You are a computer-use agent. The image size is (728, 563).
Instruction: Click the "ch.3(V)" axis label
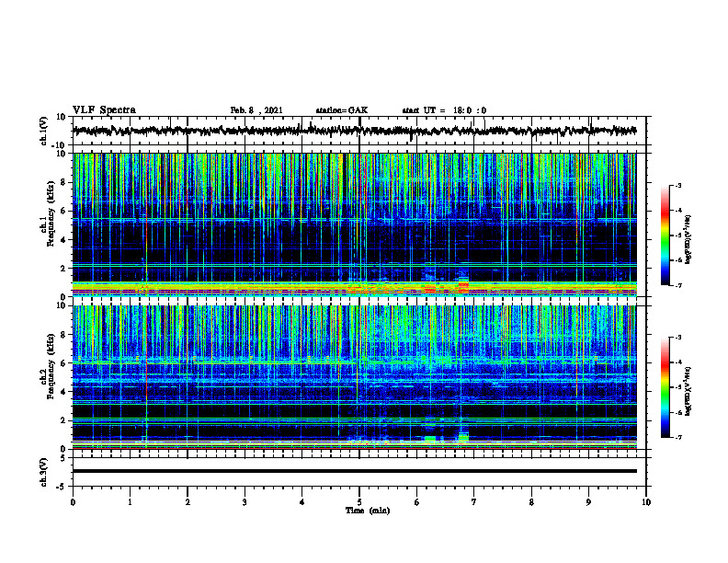pos(43,472)
